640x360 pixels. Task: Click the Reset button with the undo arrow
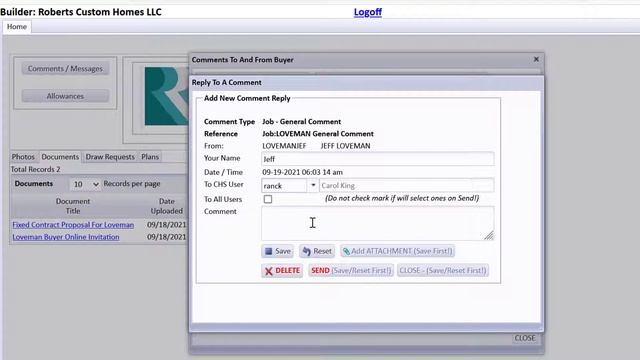[x=317, y=251]
